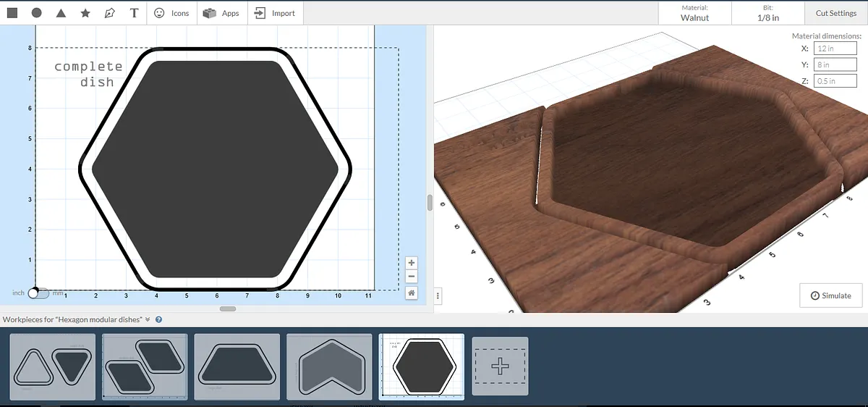Viewport: 868px width, 407px height.
Task: Expand the Workpieces options chevron
Action: [x=148, y=319]
